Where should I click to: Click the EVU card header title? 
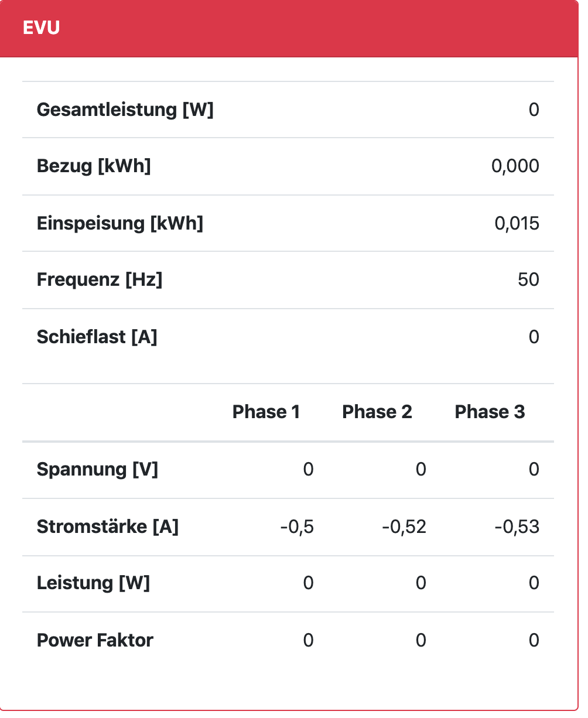(x=41, y=28)
